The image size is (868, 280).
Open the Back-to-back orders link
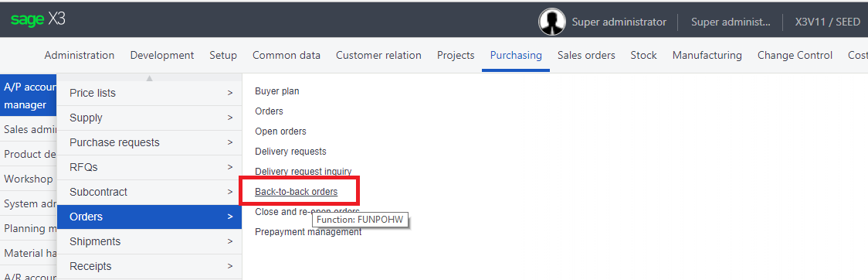point(297,192)
